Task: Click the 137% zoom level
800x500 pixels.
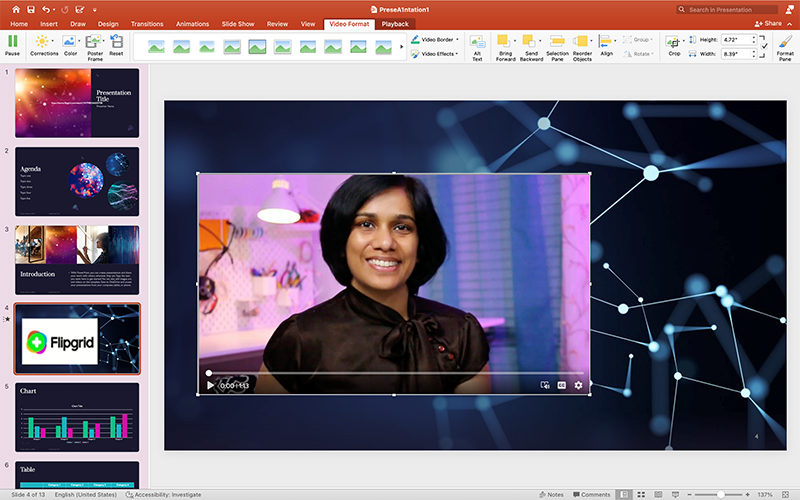Action: [765, 494]
